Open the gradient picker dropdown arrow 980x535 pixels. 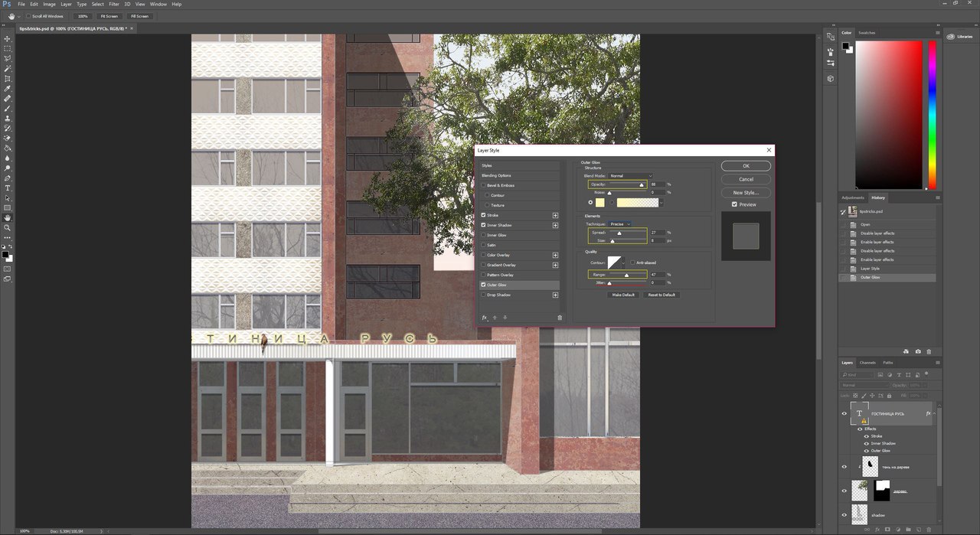point(661,203)
